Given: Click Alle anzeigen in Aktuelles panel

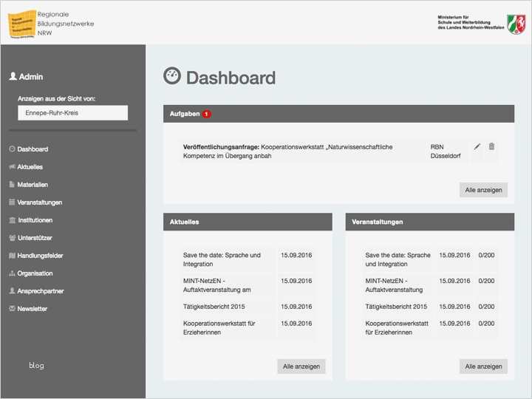Looking at the screenshot, I should pyautogui.click(x=301, y=366).
